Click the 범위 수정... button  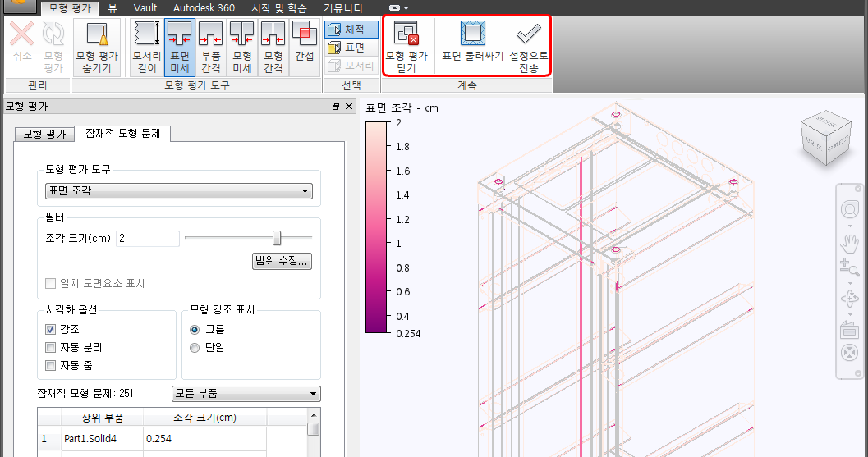(282, 261)
